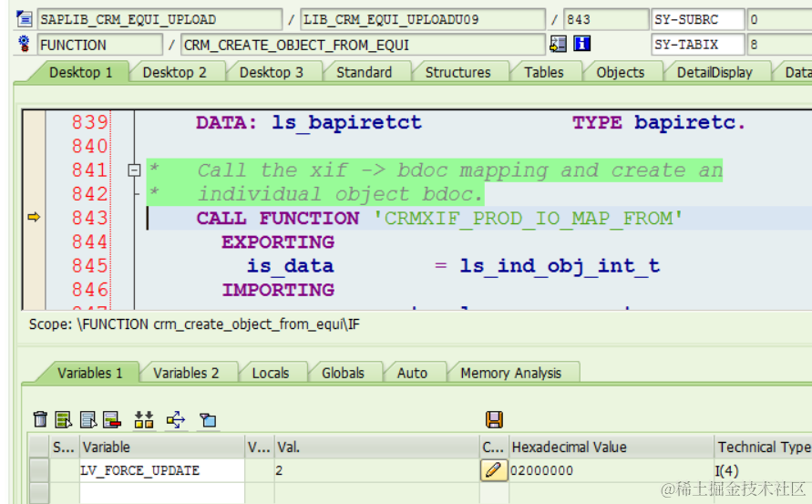Click ls_ind_obj_int_t in line 845

560,266
